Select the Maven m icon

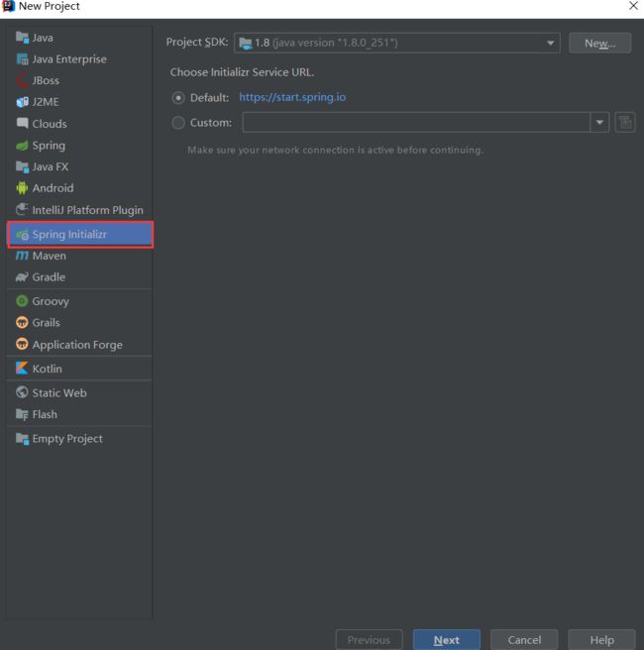(x=22, y=256)
